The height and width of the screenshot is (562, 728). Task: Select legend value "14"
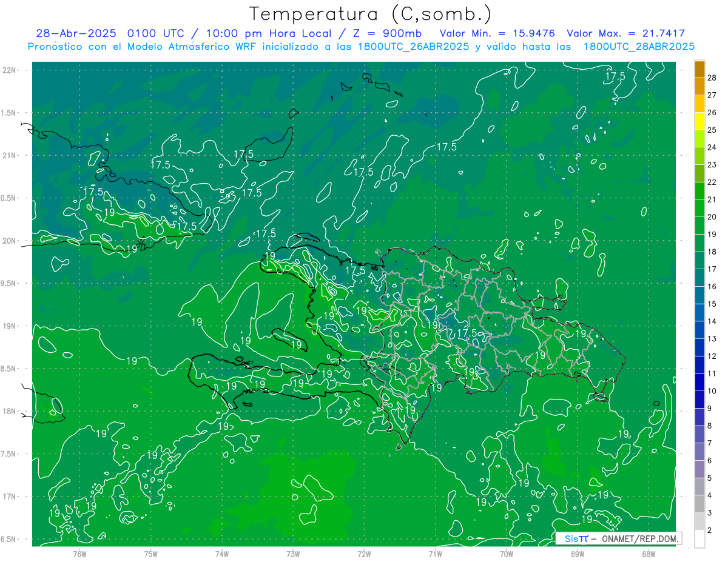point(712,321)
